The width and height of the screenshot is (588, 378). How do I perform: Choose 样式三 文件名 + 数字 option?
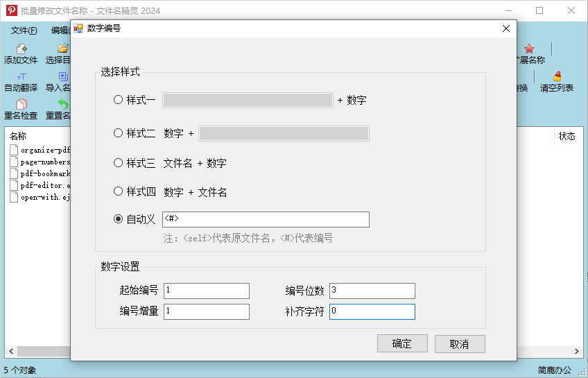click(x=118, y=163)
